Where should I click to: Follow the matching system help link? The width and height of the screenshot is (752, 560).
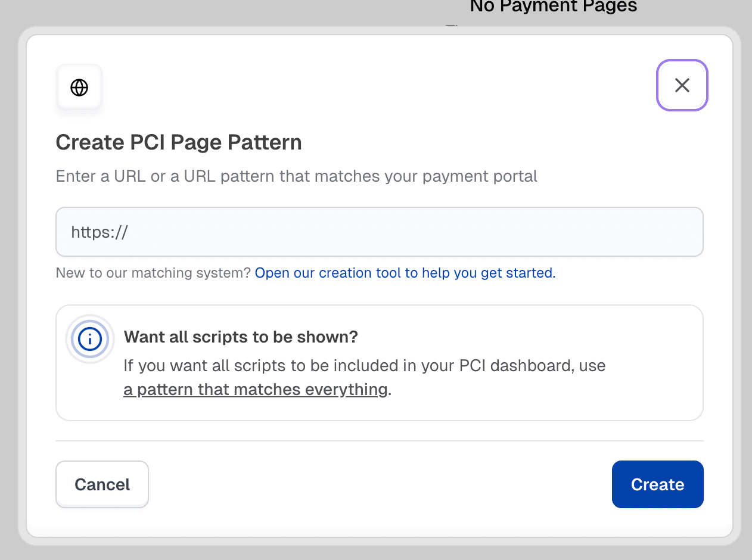point(405,273)
